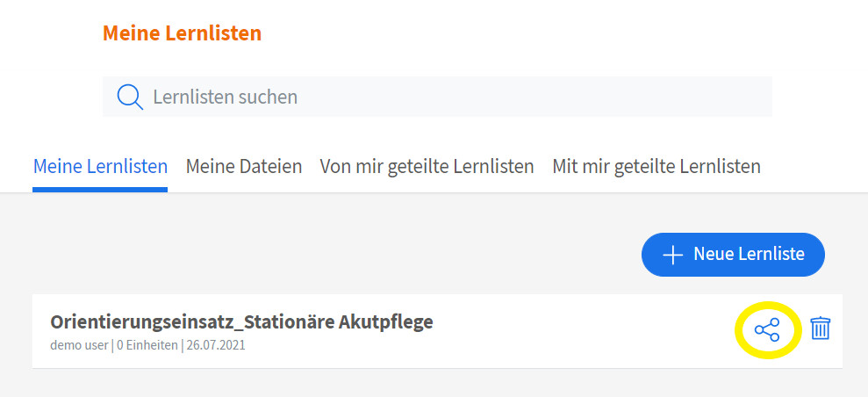Open the Orientierungseinsatz_Stationäre Akutpflege list title
This screenshot has height=397, width=868.
tap(241, 321)
